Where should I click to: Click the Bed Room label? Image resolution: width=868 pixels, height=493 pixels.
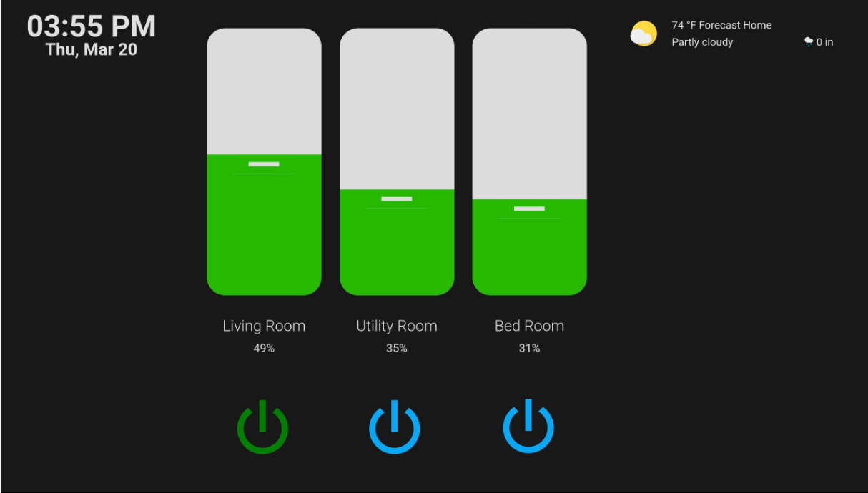coord(529,326)
